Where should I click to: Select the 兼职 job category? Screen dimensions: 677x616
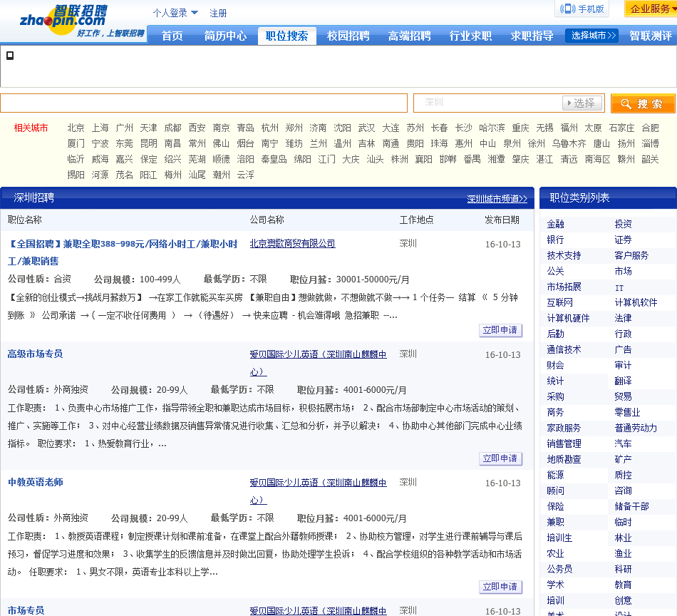tap(555, 522)
